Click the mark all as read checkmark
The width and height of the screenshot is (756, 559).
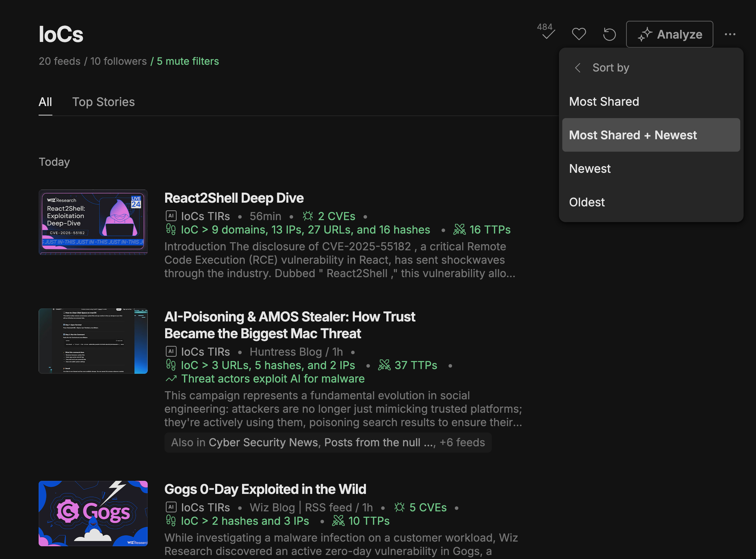click(548, 34)
